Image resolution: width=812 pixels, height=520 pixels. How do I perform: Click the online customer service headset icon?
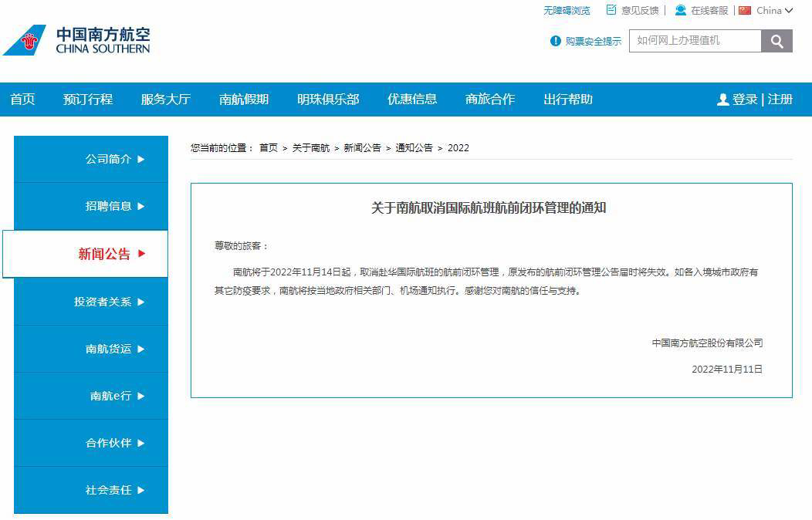click(680, 10)
